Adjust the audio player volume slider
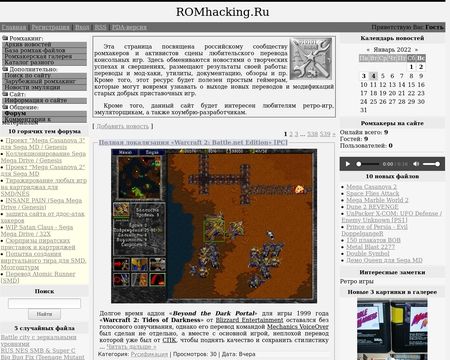Viewport: 450px width, 360px height. tap(431, 164)
